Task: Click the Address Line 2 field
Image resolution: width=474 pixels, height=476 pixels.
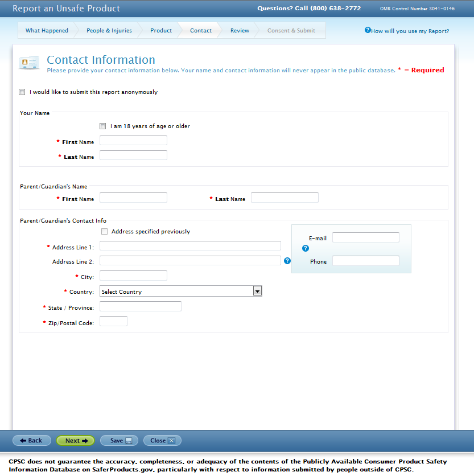Action: (190, 260)
